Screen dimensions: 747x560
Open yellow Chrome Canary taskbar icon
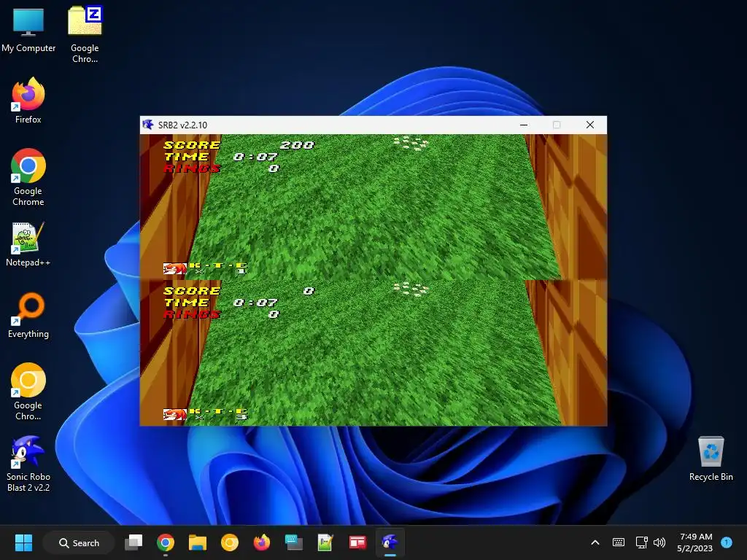[230, 542]
